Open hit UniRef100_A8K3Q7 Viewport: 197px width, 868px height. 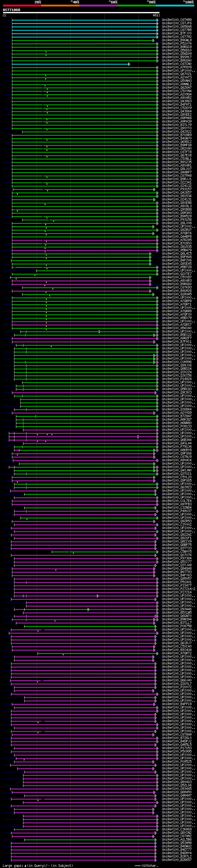click(177, 419)
